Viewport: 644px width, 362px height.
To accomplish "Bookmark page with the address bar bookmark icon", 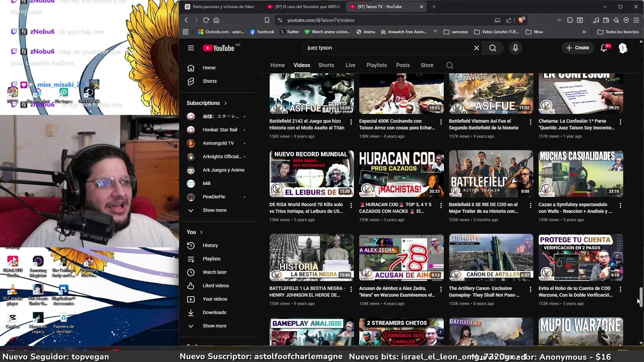I will pyautogui.click(x=267, y=20).
